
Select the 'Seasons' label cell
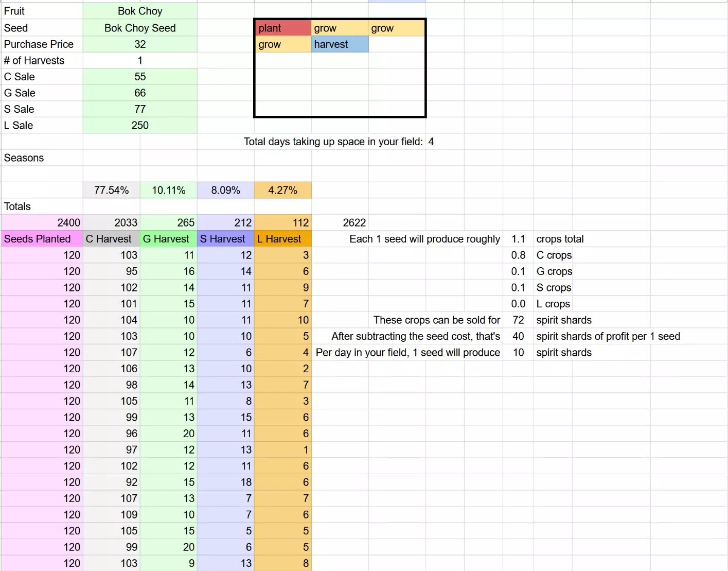pyautogui.click(x=42, y=158)
